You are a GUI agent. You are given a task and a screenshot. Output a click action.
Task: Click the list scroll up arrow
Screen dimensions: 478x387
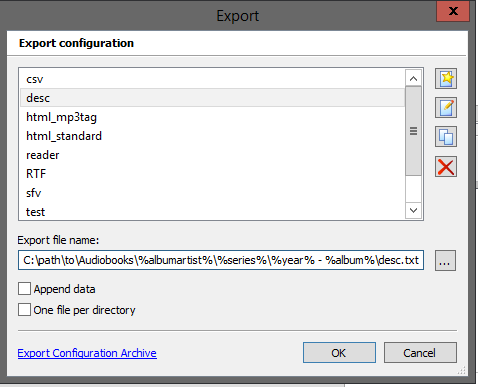pyautogui.click(x=413, y=79)
